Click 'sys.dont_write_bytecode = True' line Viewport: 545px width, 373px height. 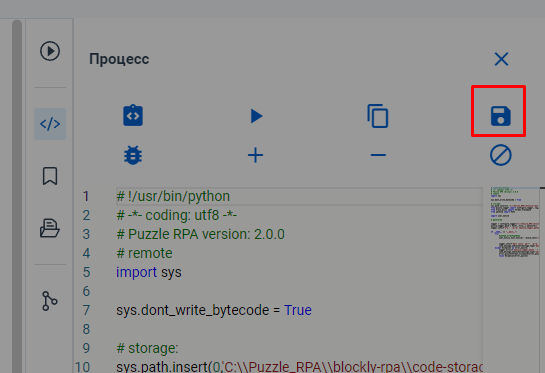214,310
